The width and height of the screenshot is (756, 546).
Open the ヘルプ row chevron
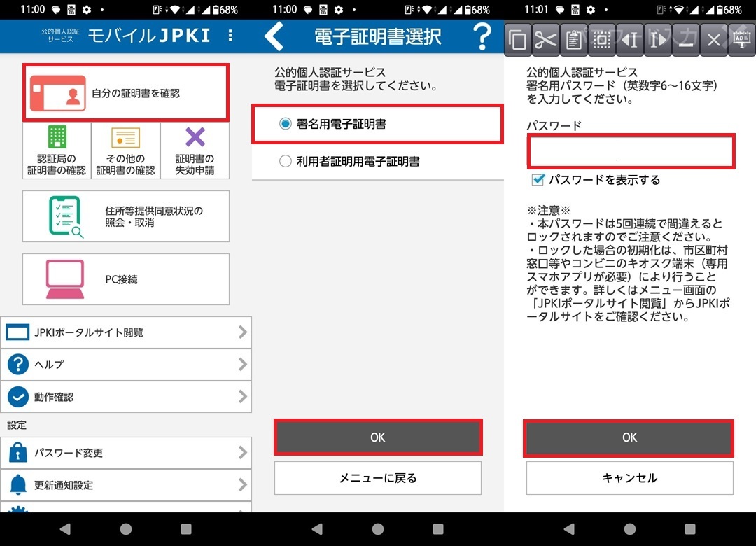pyautogui.click(x=243, y=365)
